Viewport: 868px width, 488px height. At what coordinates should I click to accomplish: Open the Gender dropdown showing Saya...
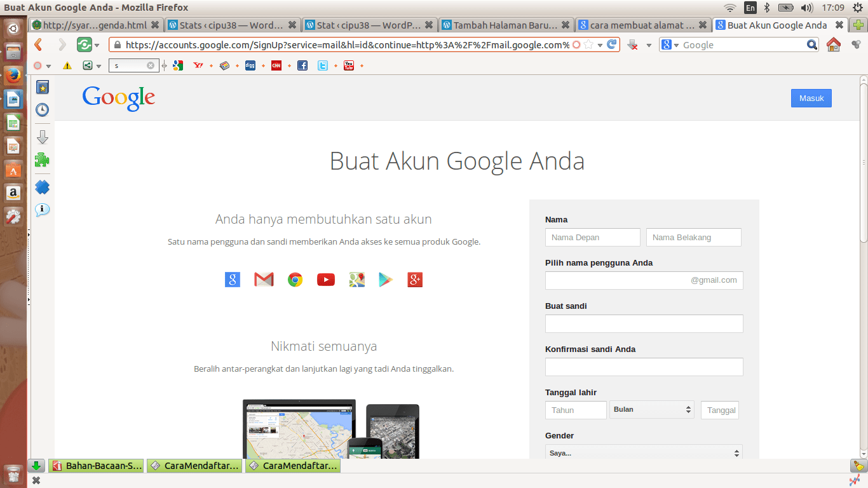click(644, 452)
